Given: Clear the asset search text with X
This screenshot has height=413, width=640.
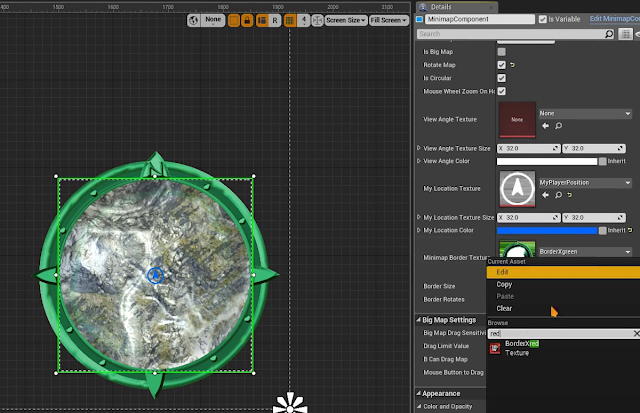Looking at the screenshot, I should click(x=636, y=334).
